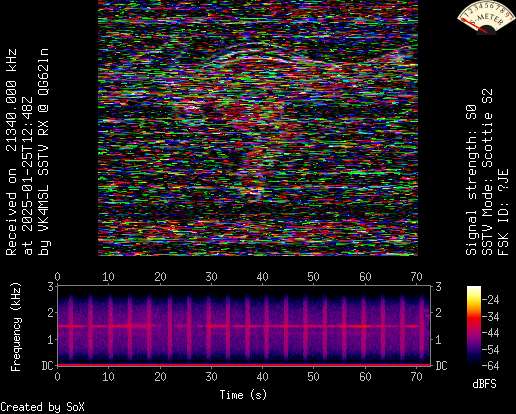Click the red DC line in spectrogram
Viewport: 516px width, 414px height.
pyautogui.click(x=244, y=365)
